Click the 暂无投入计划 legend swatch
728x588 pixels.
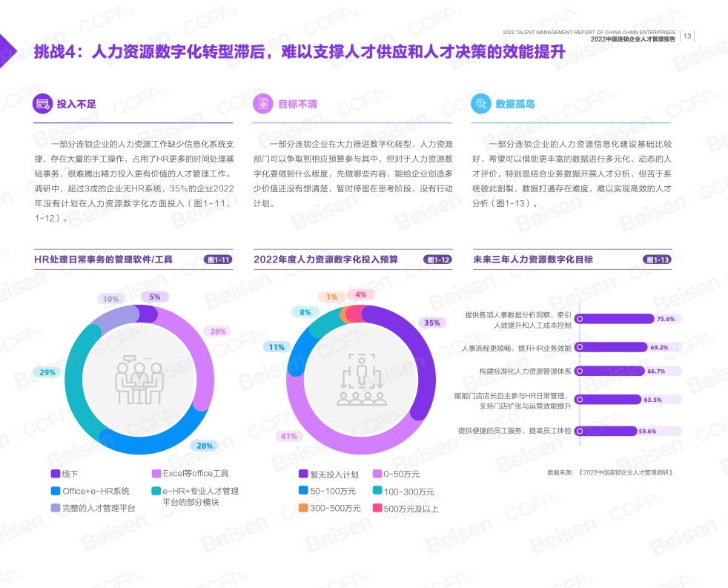click(302, 474)
